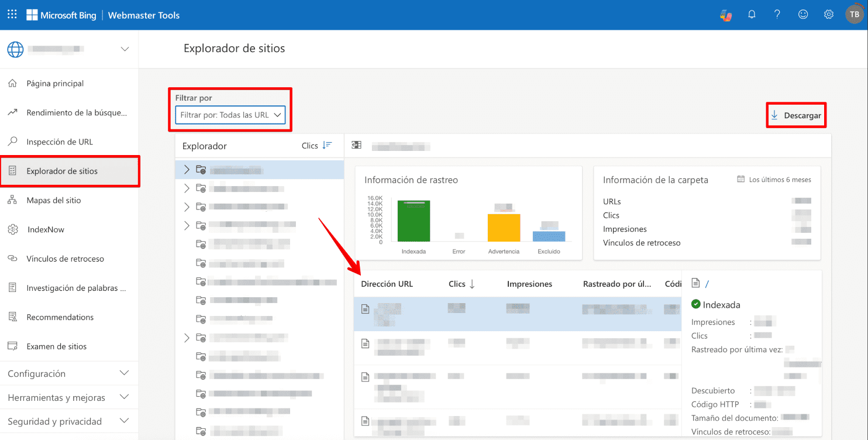The image size is (868, 440).
Task: Click Código HTTP label in details
Action: [715, 404]
